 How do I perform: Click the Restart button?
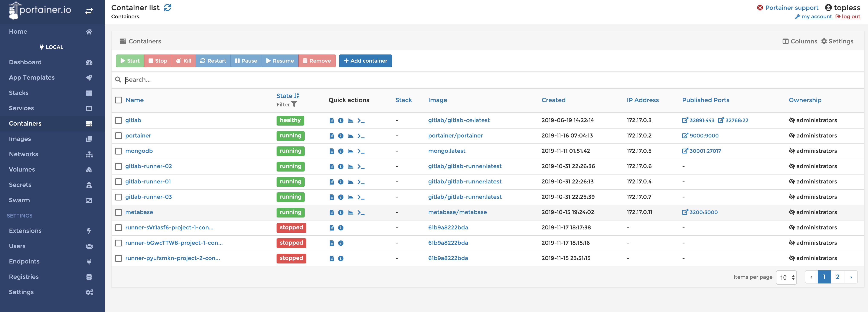[x=213, y=61]
